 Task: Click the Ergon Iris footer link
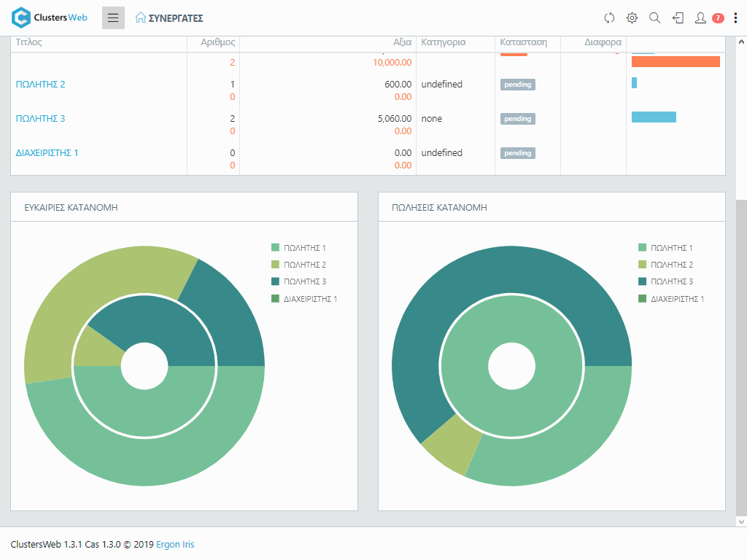point(175,545)
